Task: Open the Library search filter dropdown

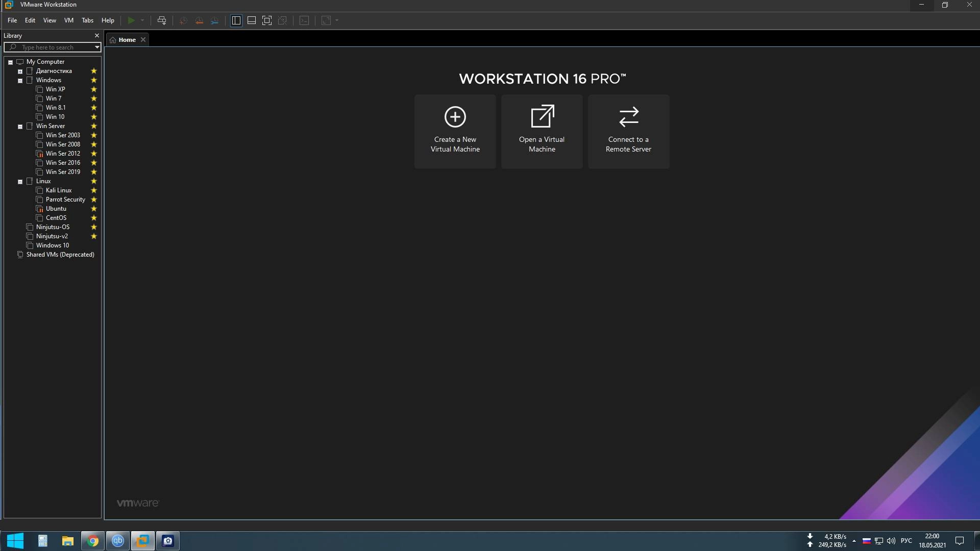Action: click(x=97, y=47)
